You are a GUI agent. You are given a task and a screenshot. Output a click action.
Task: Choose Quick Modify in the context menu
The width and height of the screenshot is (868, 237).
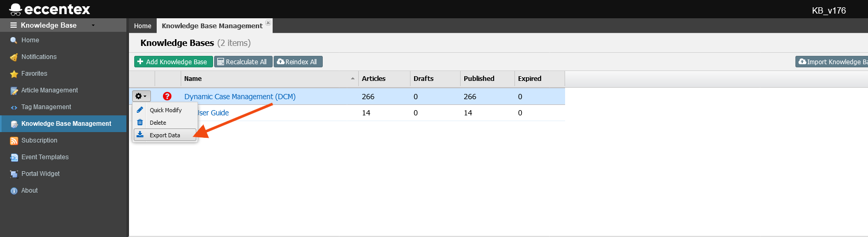pos(166,110)
